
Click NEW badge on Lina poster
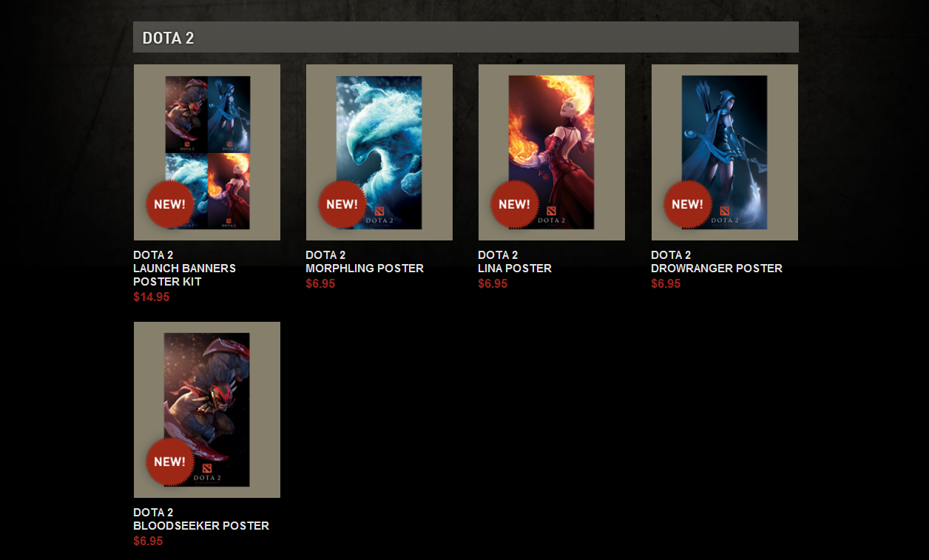(515, 204)
